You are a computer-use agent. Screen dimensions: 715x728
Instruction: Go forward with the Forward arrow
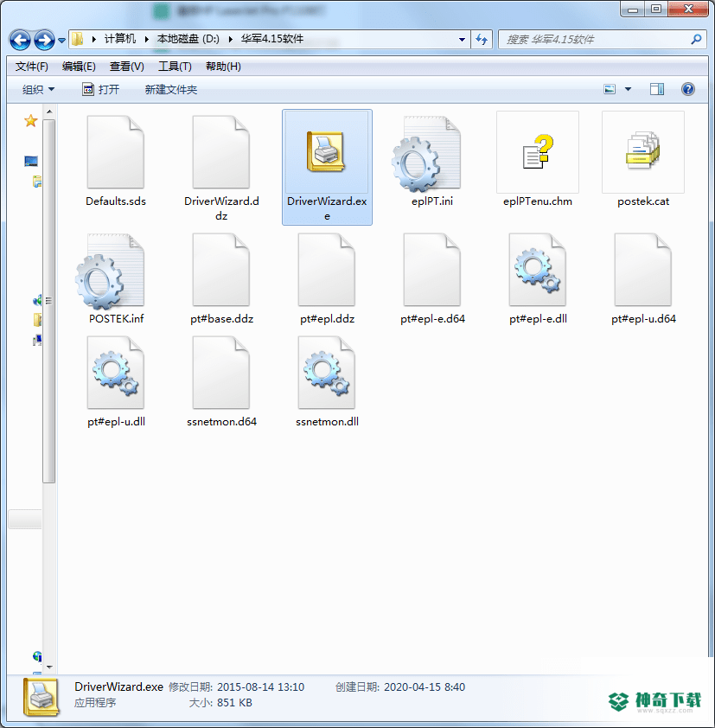[45, 40]
